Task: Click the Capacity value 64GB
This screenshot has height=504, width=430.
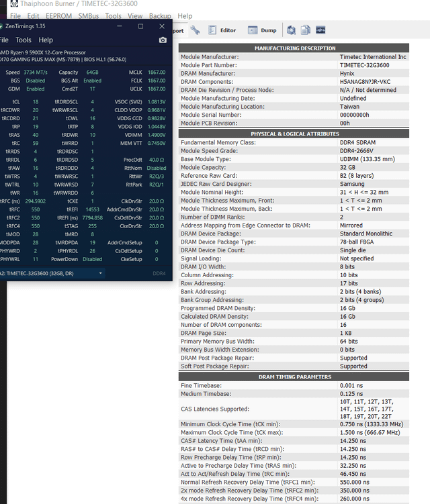Action: (92, 72)
